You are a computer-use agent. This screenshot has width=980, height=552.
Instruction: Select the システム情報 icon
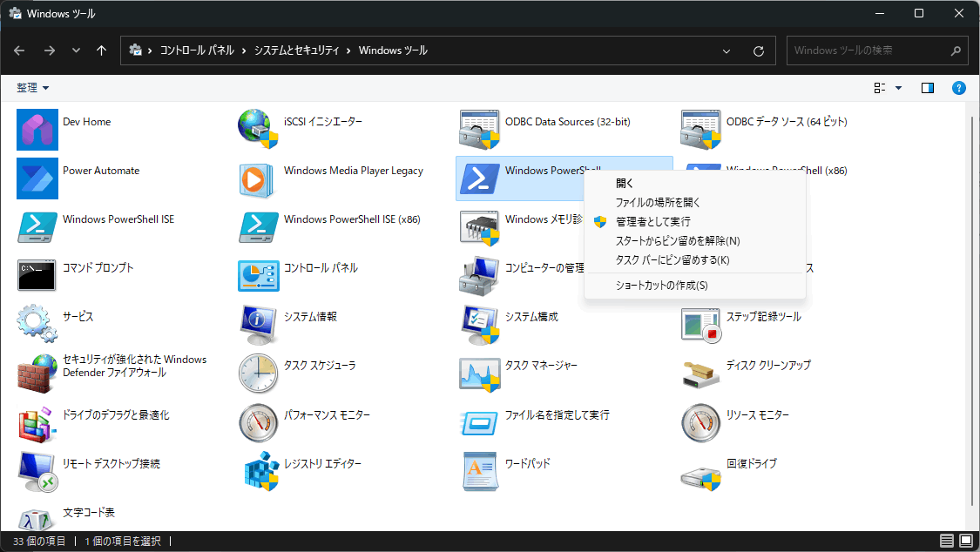[258, 325]
